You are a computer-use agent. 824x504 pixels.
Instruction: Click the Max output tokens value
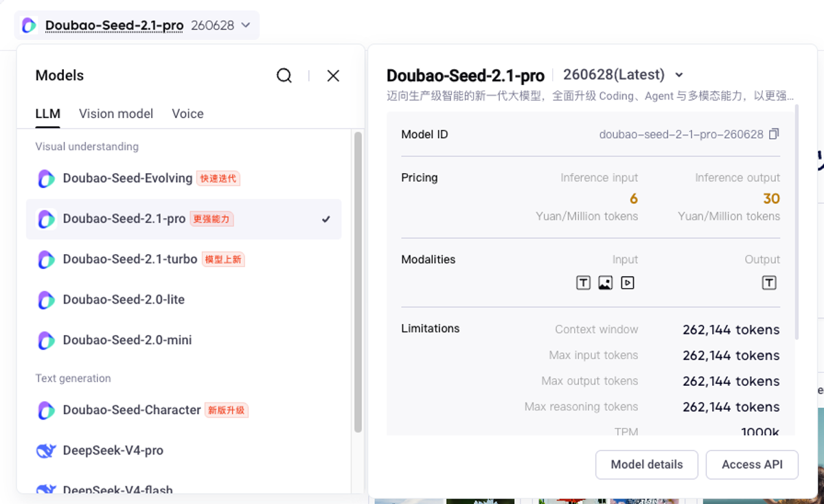[731, 382]
